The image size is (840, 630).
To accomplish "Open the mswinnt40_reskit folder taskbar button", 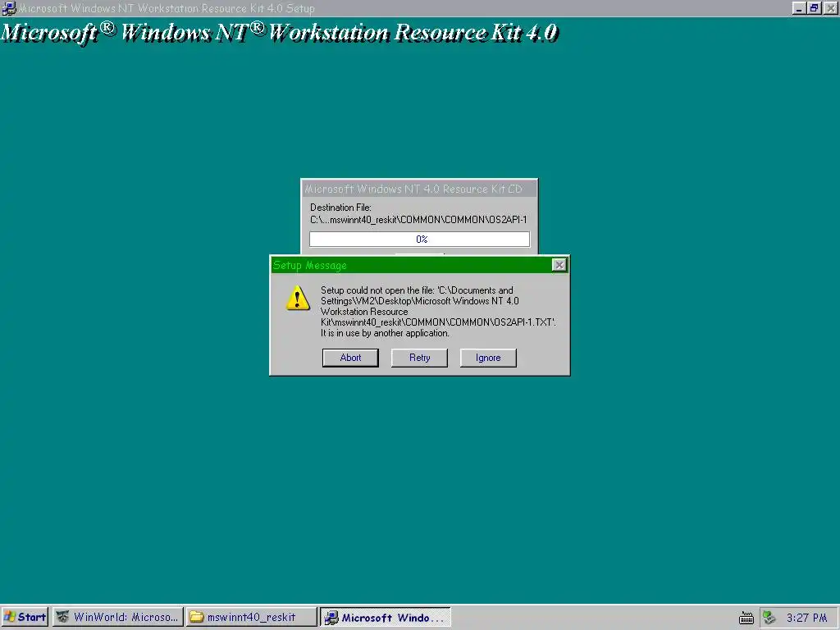I will (251, 617).
